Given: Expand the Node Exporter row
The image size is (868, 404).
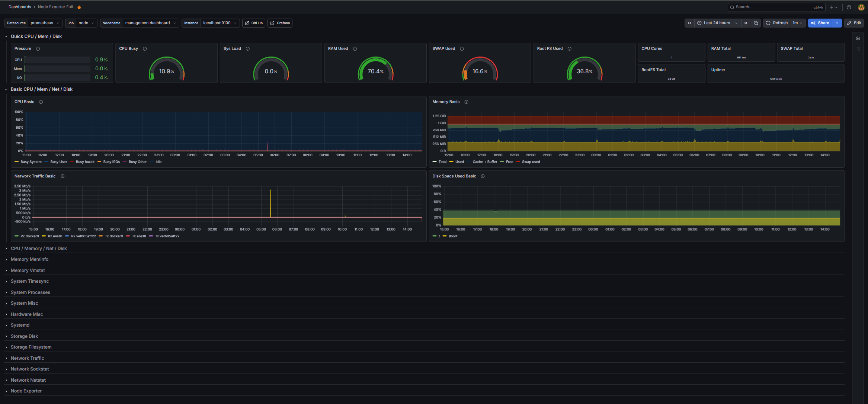Looking at the screenshot, I should (26, 391).
